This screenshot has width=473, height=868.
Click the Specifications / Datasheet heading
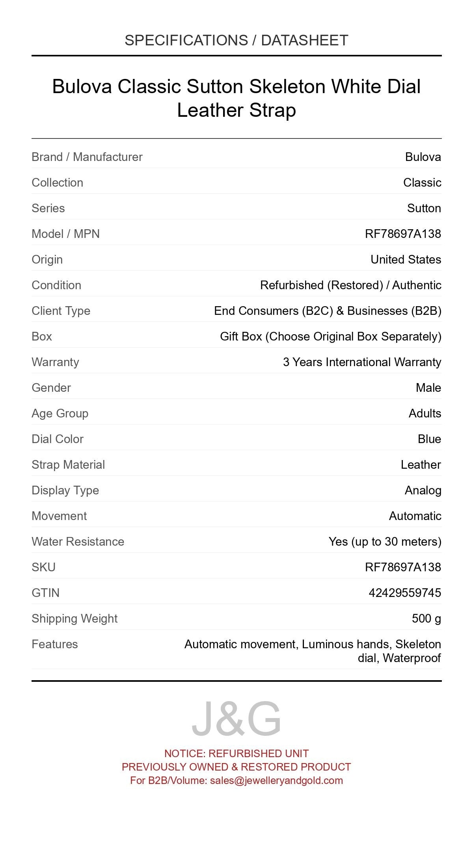click(236, 40)
